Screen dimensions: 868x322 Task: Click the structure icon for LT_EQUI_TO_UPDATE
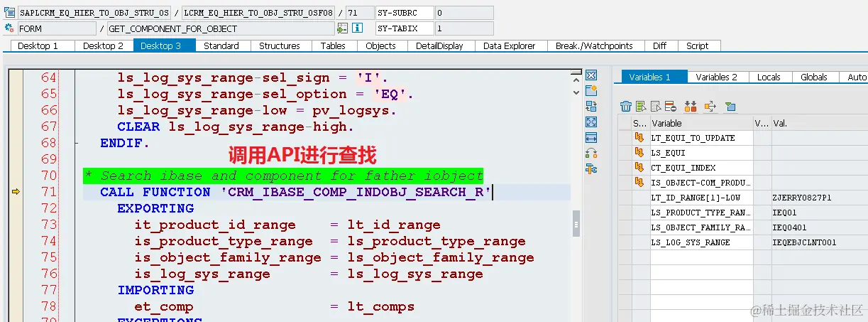638,138
